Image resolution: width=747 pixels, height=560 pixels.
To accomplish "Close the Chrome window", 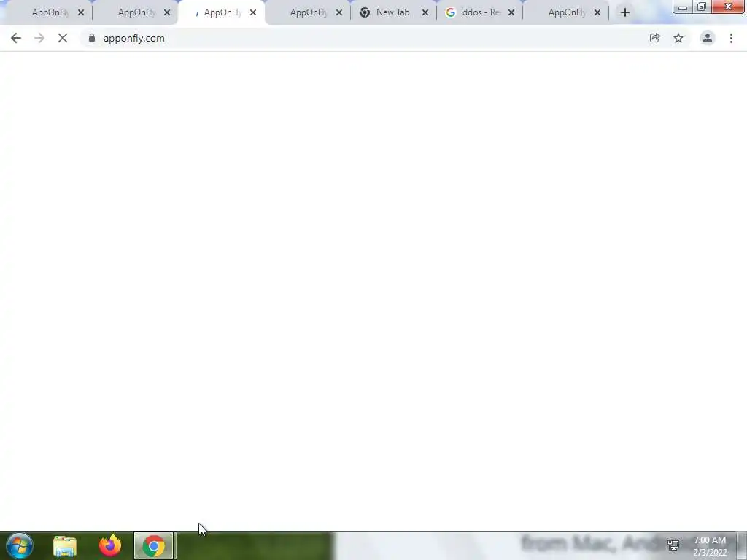I will [728, 7].
